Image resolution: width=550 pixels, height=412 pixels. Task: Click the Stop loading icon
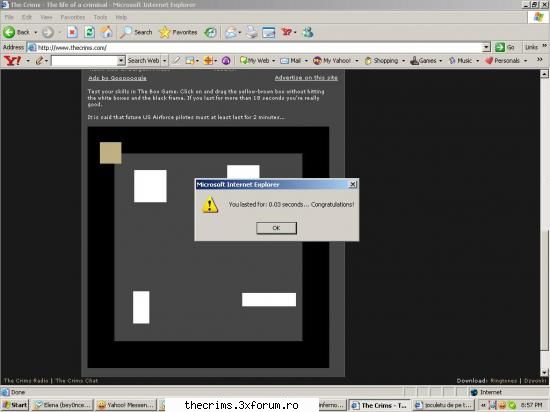point(72,32)
